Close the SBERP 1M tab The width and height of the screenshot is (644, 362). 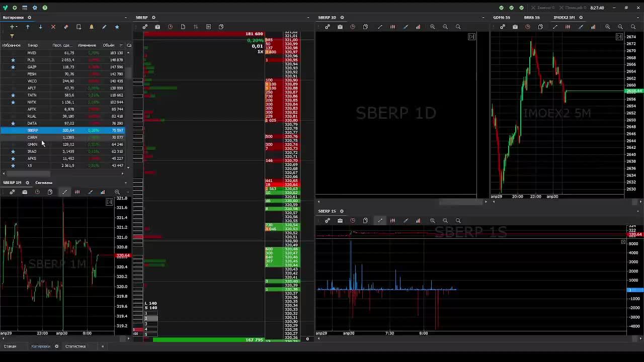pyautogui.click(x=27, y=183)
